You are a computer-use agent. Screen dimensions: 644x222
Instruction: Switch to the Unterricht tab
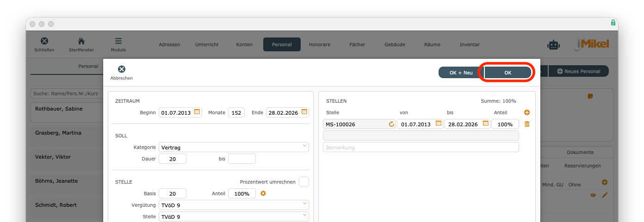pyautogui.click(x=207, y=45)
